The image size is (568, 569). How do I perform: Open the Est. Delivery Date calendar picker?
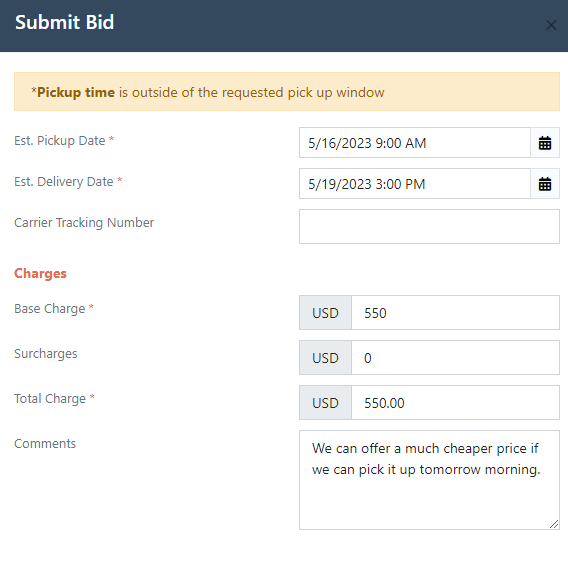tap(545, 184)
